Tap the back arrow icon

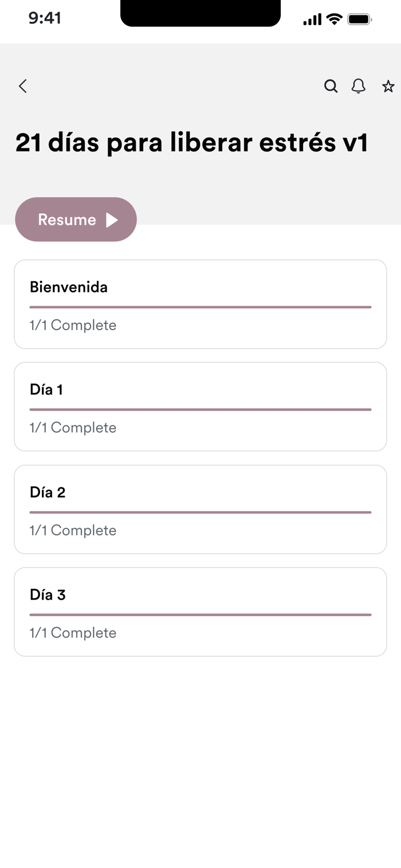point(23,87)
